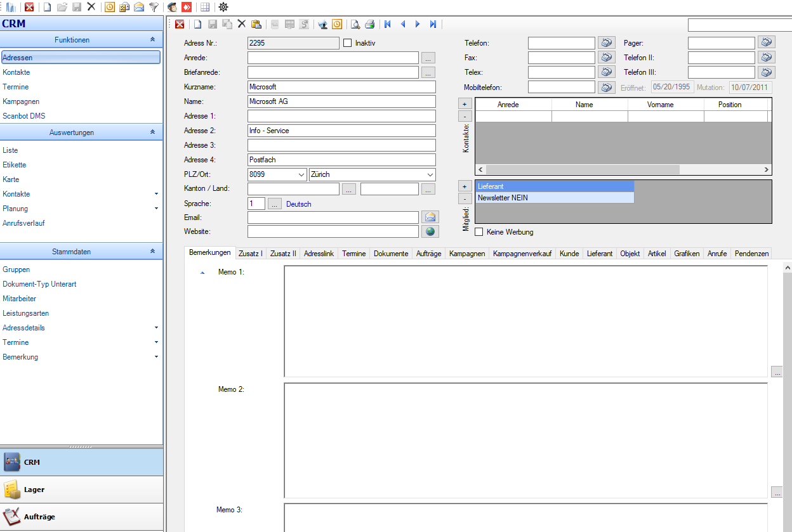Open the Lager module button
The image size is (792, 532).
tap(81, 490)
